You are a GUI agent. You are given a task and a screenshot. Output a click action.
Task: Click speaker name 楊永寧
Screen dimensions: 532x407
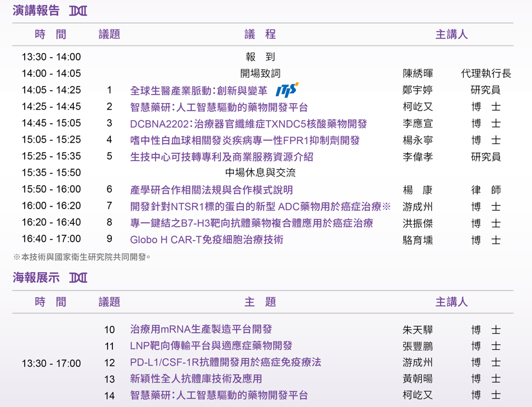pyautogui.click(x=418, y=140)
